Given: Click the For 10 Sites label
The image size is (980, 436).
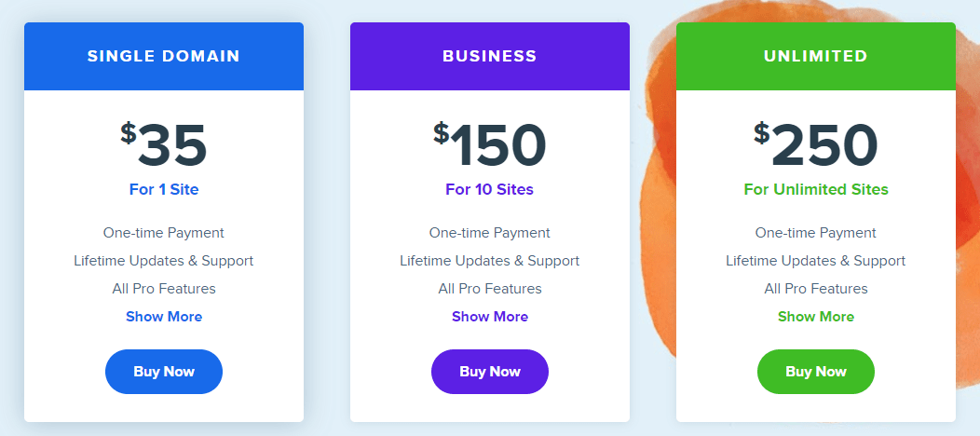Looking at the screenshot, I should (490, 189).
